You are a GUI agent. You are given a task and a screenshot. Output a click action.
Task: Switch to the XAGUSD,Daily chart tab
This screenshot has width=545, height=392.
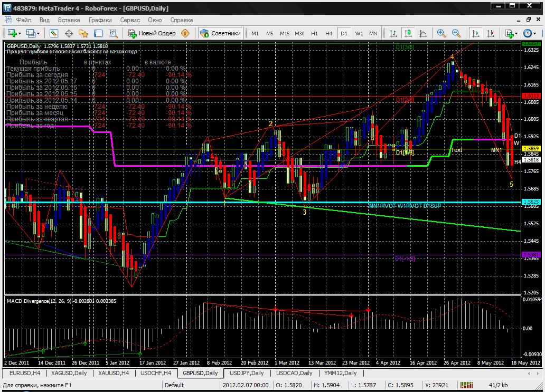click(x=69, y=373)
